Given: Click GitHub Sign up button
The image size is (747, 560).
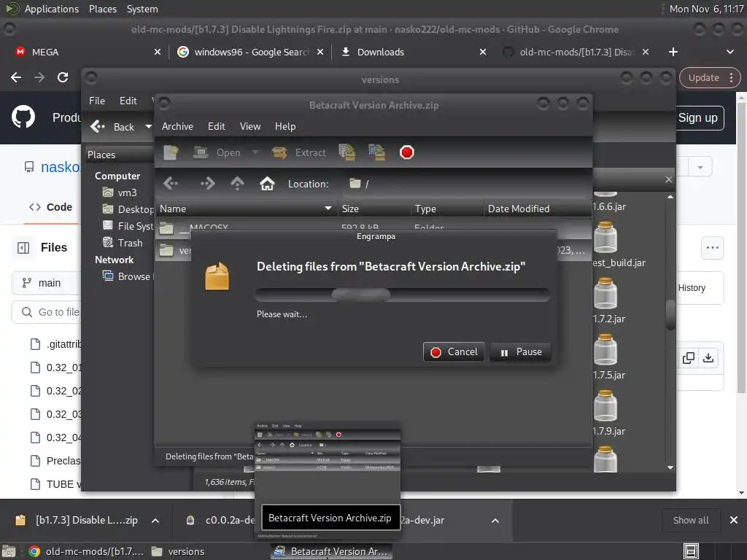Looking at the screenshot, I should click(x=698, y=117).
